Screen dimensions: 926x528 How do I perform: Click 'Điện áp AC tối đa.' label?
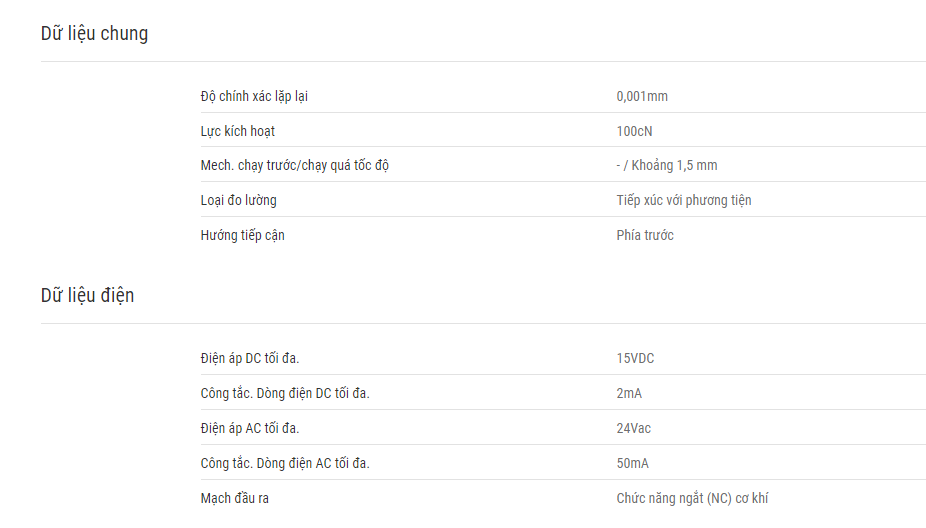[250, 428]
